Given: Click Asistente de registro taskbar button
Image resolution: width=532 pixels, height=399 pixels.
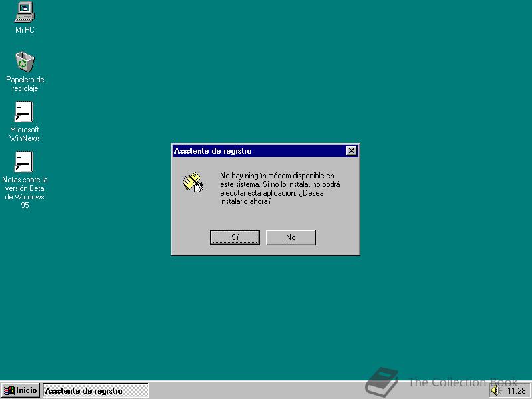Looking at the screenshot, I should [96, 391].
